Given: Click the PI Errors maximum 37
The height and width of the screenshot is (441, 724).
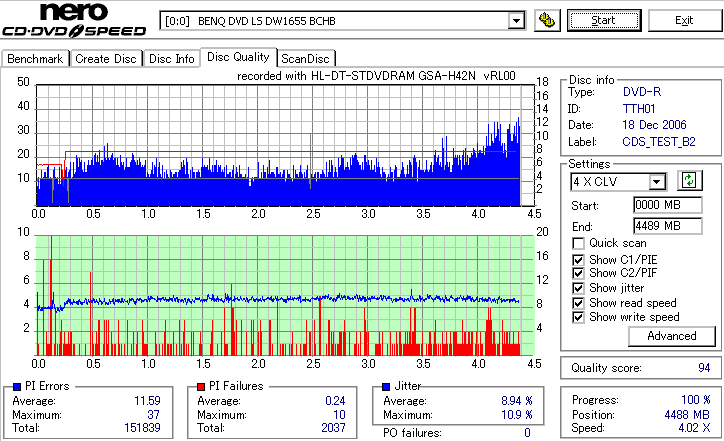Looking at the screenshot, I should [x=153, y=415].
